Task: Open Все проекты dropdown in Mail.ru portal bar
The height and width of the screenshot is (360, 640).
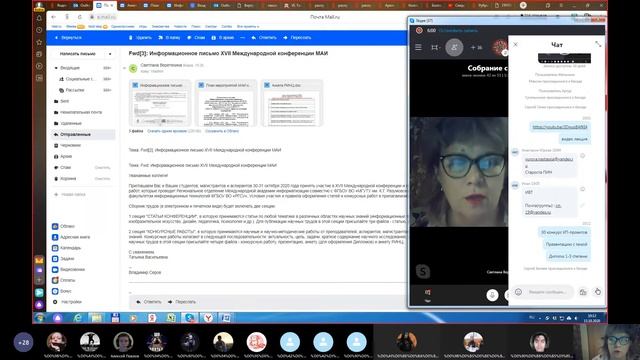Action: point(248,27)
